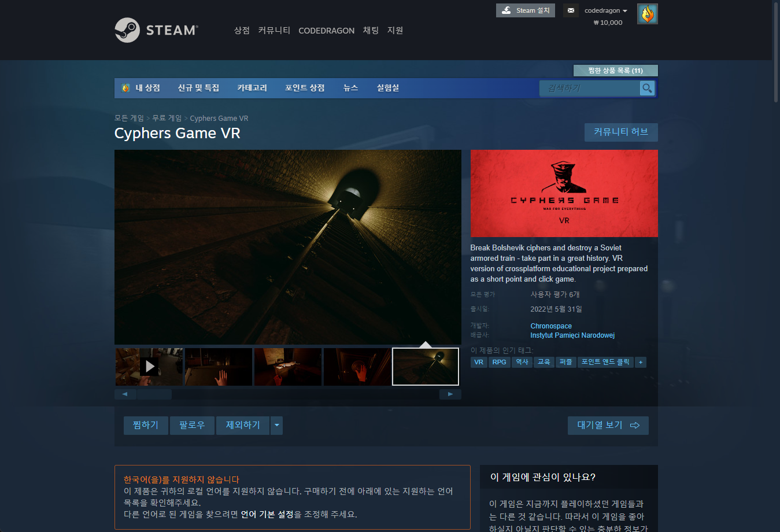Open dropdown arrow beside 제외하기
Viewport: 780px width, 532px height.
[277, 426]
